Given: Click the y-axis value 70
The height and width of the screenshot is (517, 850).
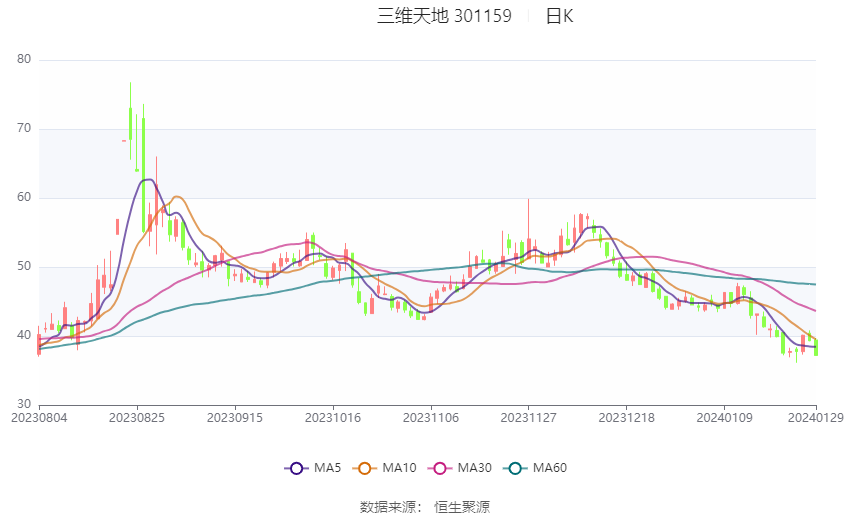Looking at the screenshot, I should [24, 128].
